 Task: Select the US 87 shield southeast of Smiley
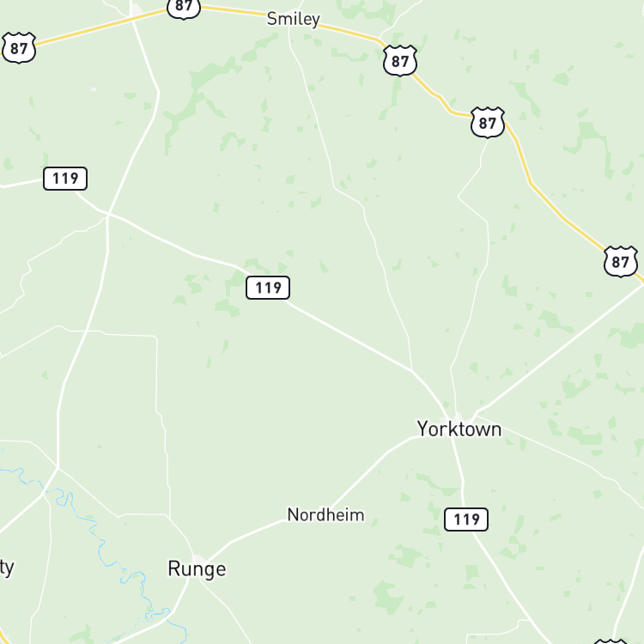click(x=400, y=61)
